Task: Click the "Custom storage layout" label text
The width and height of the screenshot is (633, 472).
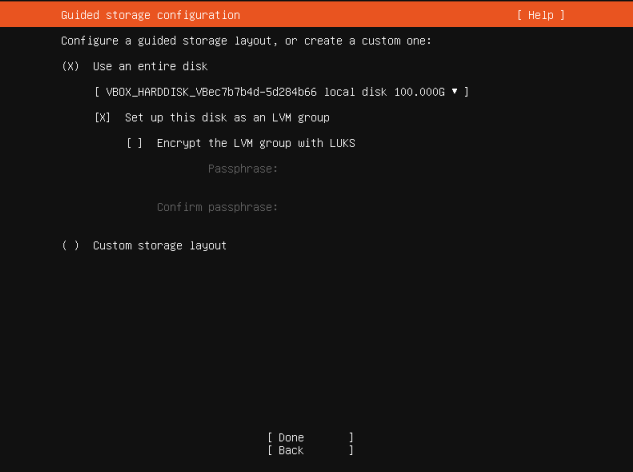Action: click(160, 246)
